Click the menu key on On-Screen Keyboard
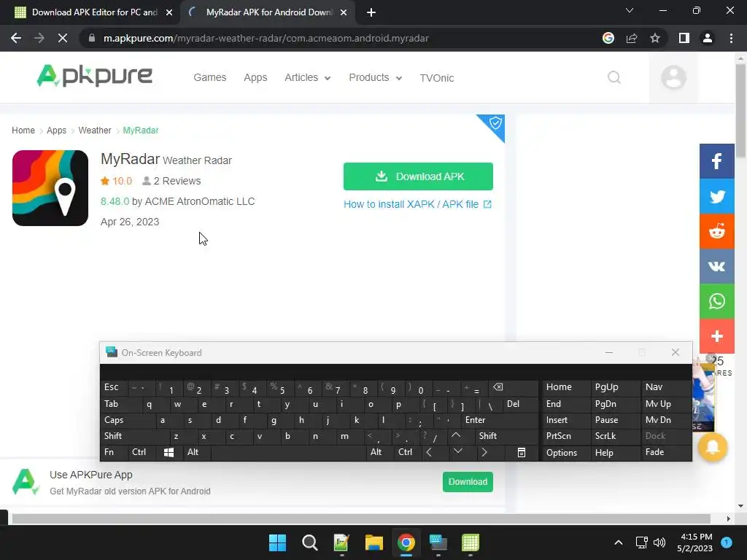The width and height of the screenshot is (747, 560). [521, 452]
